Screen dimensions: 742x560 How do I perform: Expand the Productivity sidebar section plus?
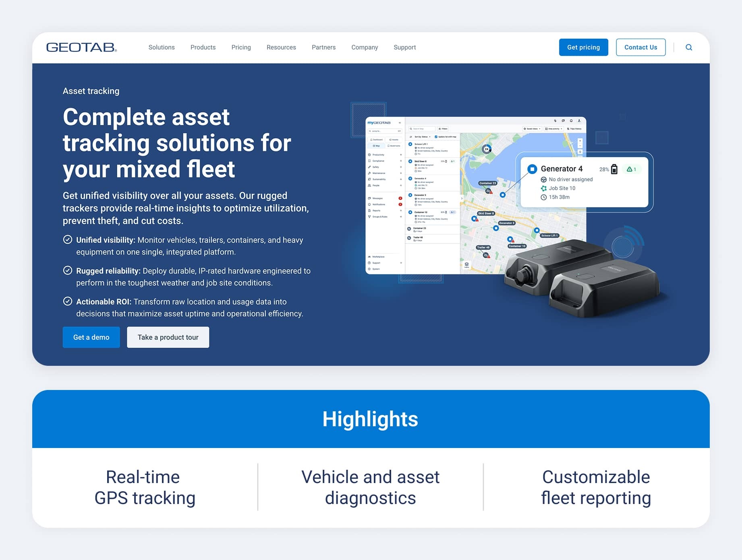pos(401,155)
